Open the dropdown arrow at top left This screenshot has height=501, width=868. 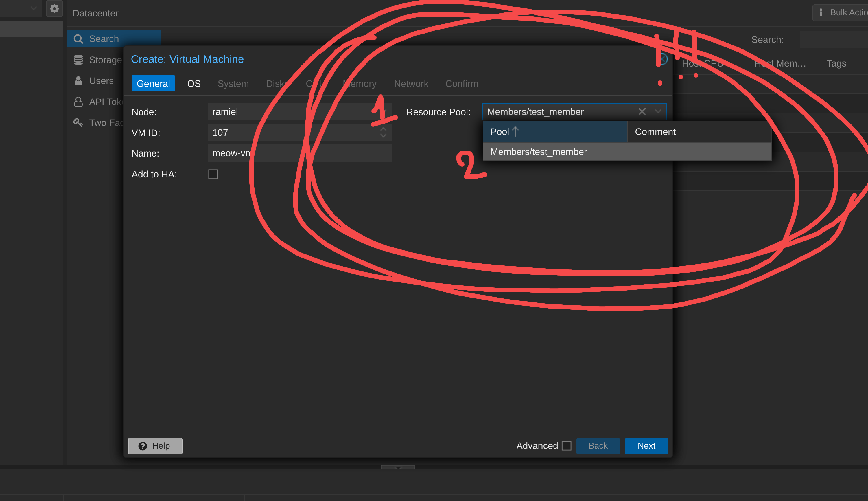click(33, 8)
